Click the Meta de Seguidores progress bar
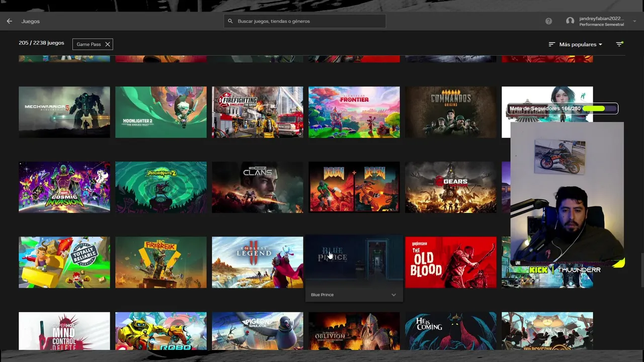The height and width of the screenshot is (362, 644). pos(599,108)
